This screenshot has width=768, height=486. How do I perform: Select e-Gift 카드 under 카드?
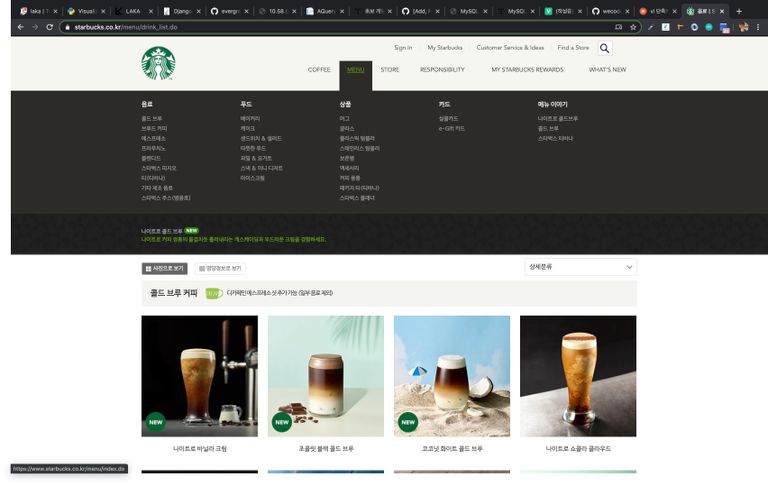tap(452, 128)
